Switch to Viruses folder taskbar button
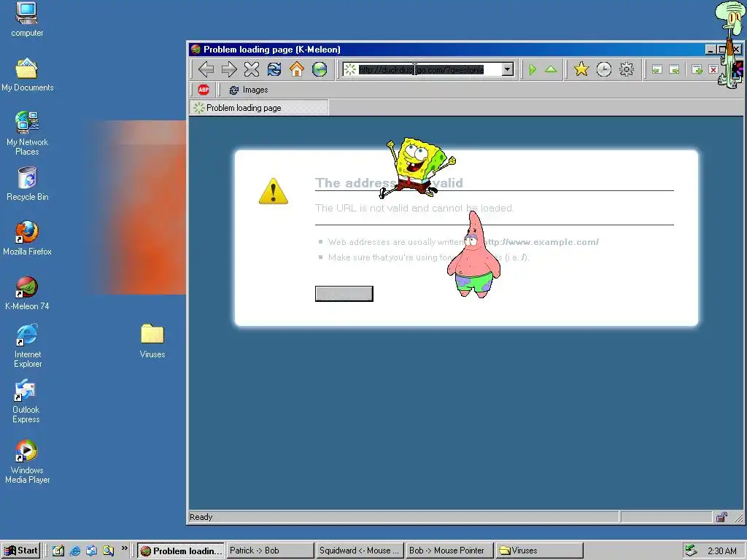747x560 pixels. click(x=539, y=551)
